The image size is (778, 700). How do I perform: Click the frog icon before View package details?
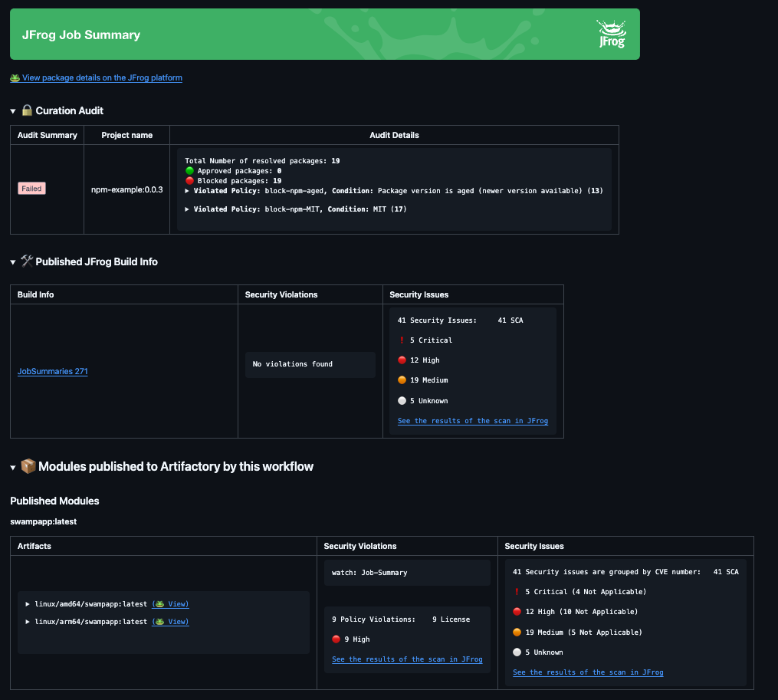point(15,78)
